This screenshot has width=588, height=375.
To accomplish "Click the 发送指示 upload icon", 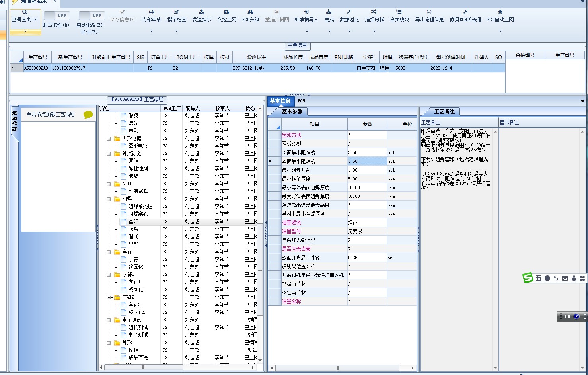I will click(201, 12).
